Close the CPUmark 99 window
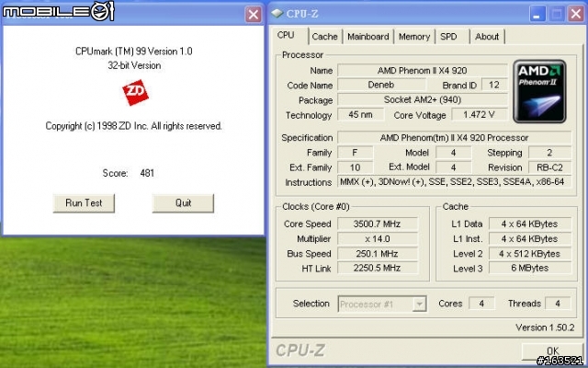The width and height of the screenshot is (588, 368). click(x=254, y=15)
